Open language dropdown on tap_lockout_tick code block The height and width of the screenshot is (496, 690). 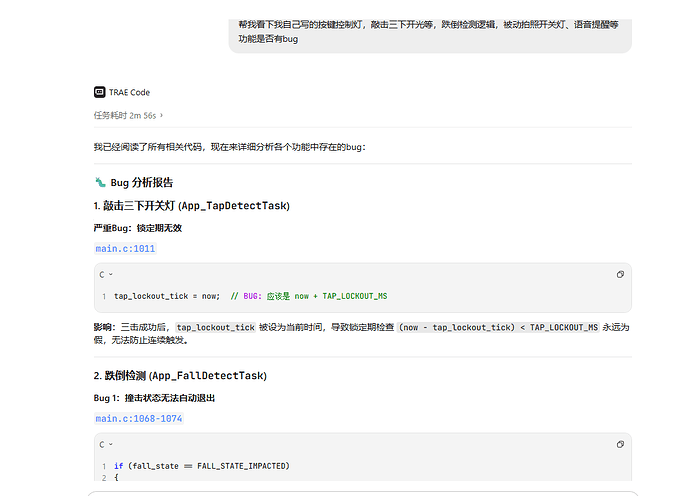coord(106,275)
